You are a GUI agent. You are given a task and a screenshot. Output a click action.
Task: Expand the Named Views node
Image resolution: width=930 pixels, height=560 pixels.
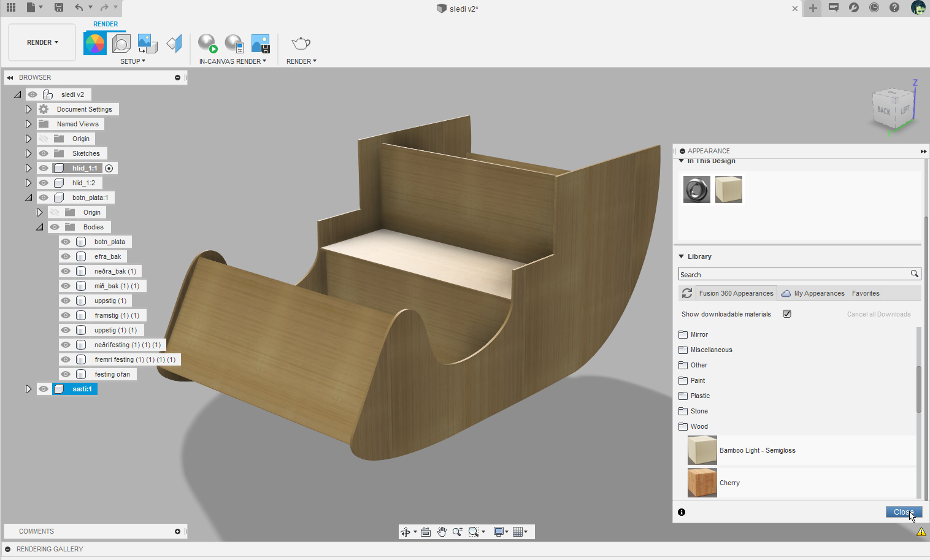point(28,124)
